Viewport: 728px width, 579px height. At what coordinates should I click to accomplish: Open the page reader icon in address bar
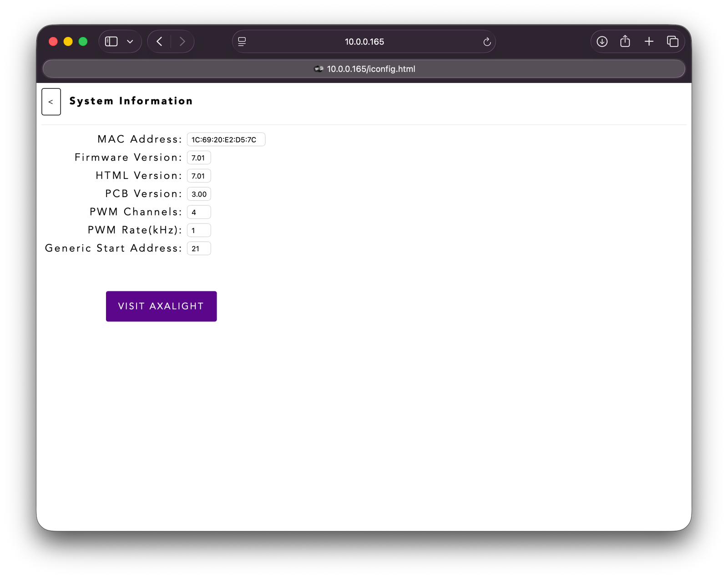click(x=242, y=41)
